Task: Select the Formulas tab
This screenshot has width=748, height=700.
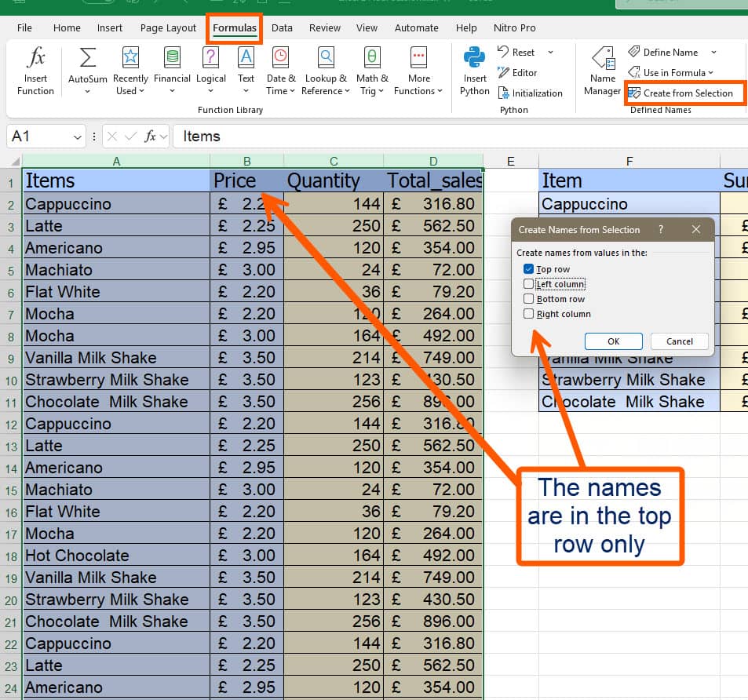Action: coord(234,27)
